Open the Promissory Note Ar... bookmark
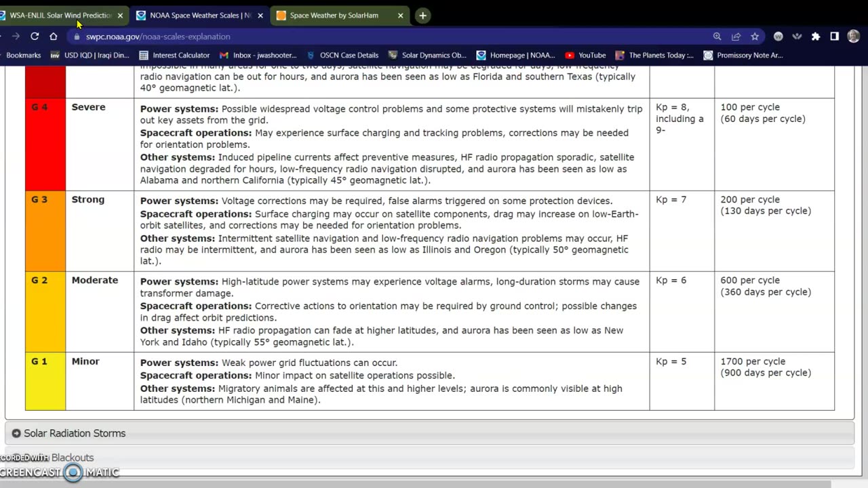 743,56
